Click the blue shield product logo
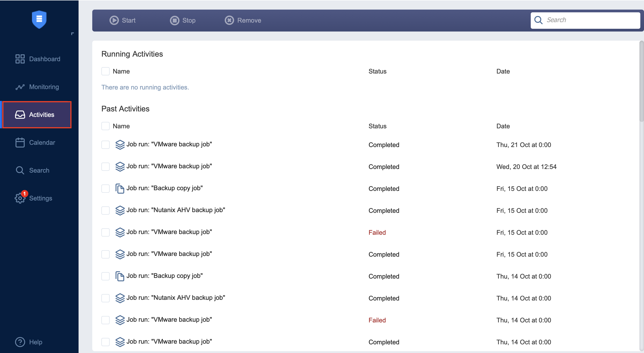Screen dimensions: 644x353 pos(39,19)
